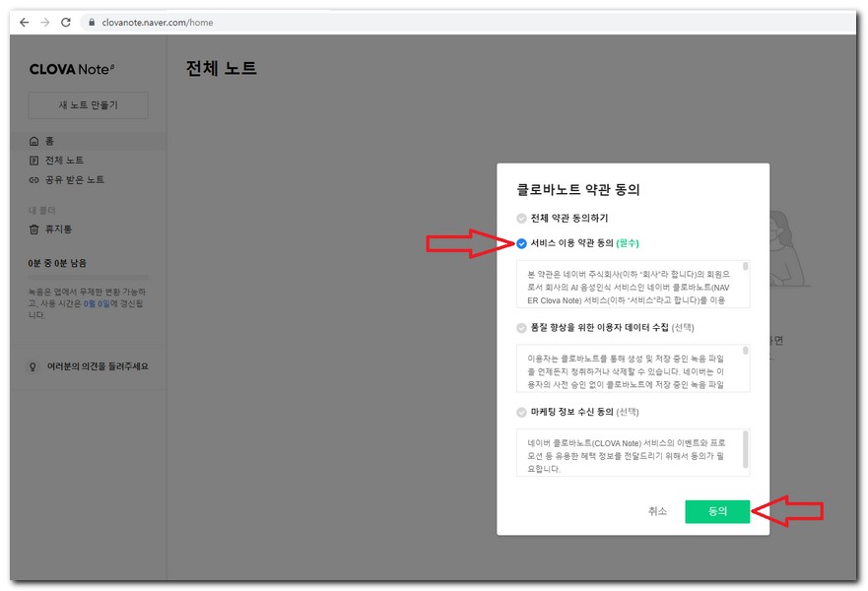Click the scrollbar of service terms text box
868x591 pixels.
(x=746, y=267)
